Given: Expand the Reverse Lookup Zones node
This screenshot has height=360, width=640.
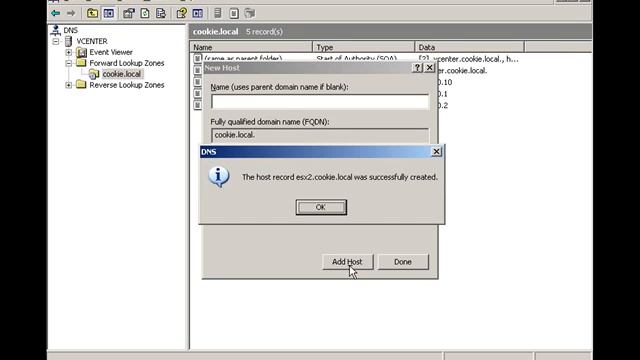Looking at the screenshot, I should [69, 85].
